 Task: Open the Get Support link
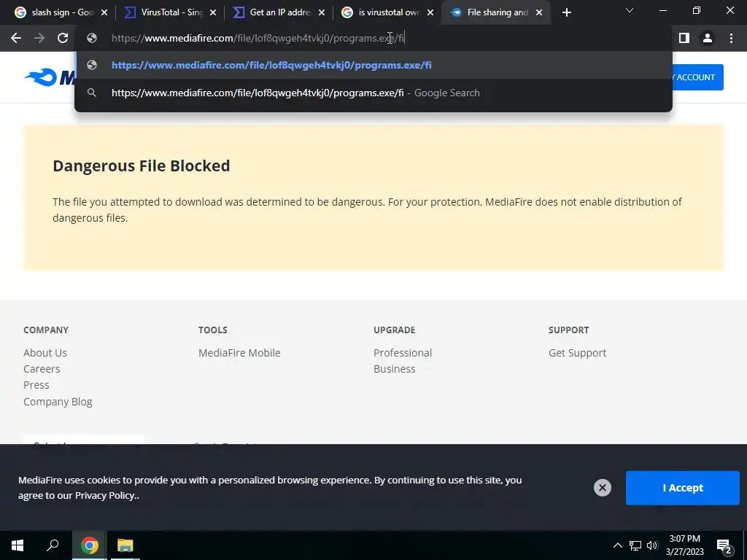pos(578,353)
